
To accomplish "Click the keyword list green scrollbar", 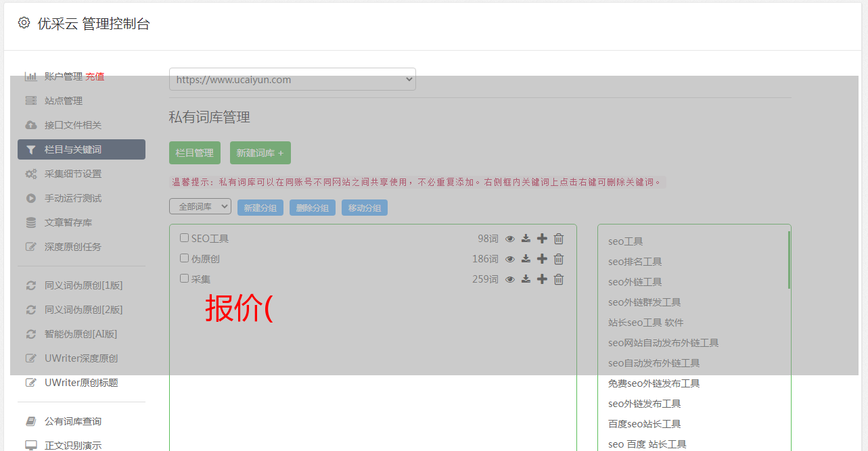I will (789, 260).
